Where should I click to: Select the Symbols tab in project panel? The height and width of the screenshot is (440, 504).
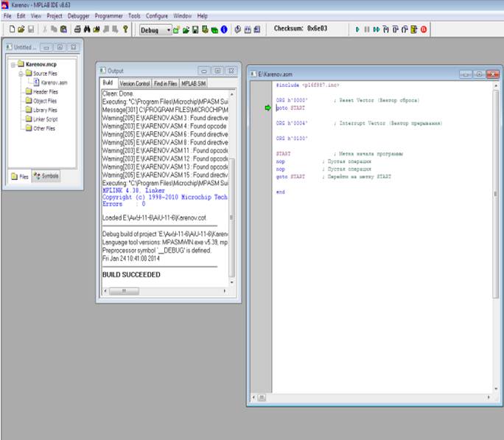pos(46,176)
